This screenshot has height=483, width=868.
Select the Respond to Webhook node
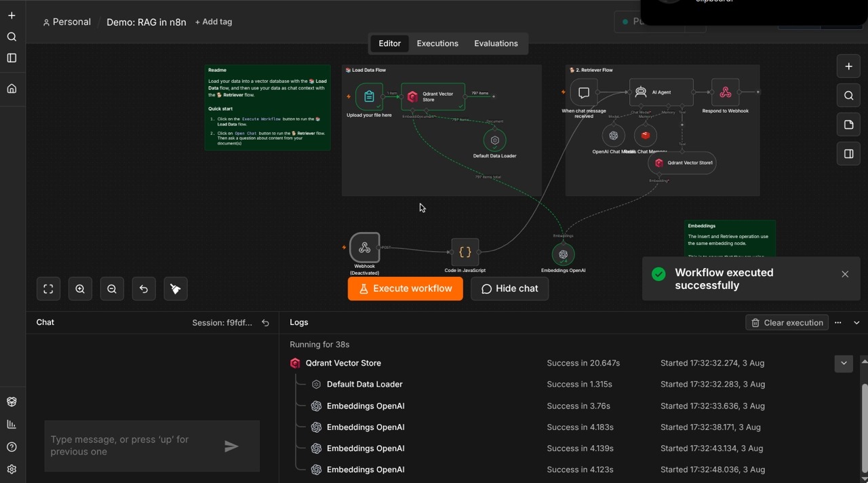pos(726,92)
